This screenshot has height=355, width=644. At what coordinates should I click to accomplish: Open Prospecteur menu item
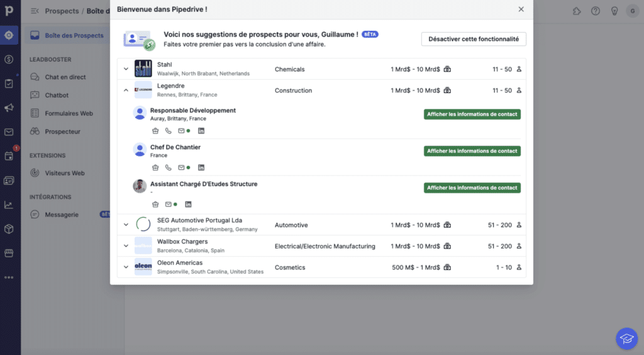62,132
